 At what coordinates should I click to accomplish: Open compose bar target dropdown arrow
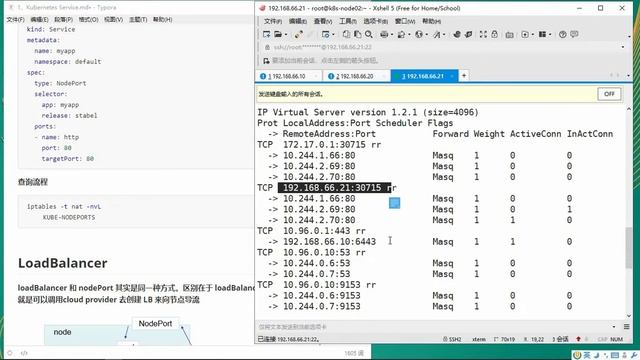(614, 327)
